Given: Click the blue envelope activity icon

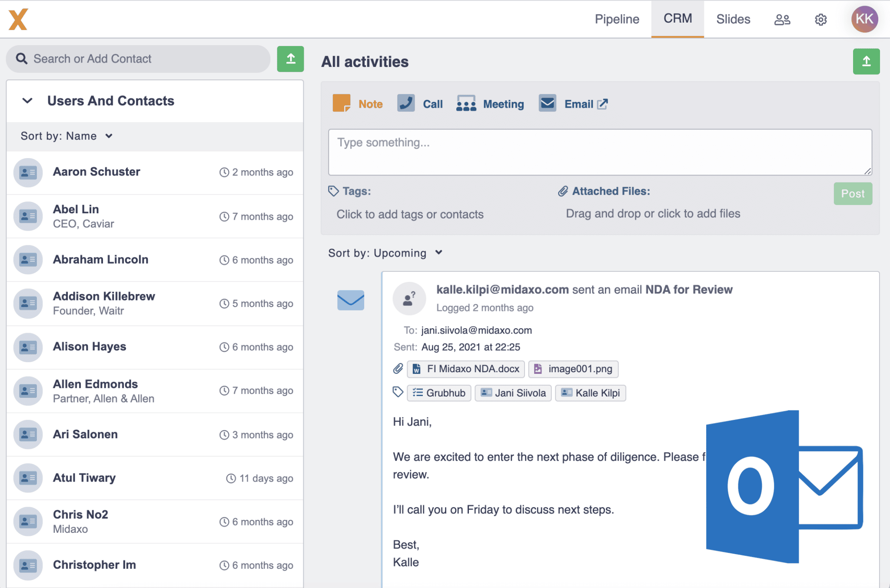Looking at the screenshot, I should (351, 300).
